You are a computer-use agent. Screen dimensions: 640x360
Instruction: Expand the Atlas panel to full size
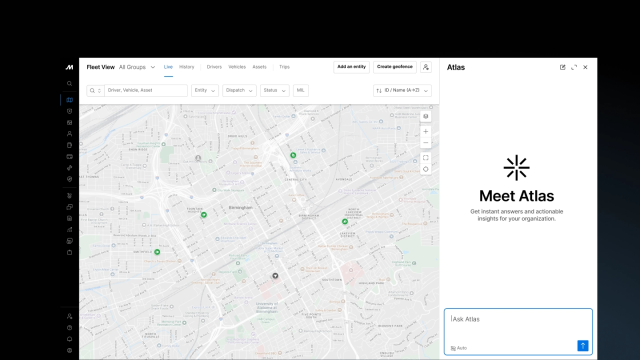pos(574,67)
